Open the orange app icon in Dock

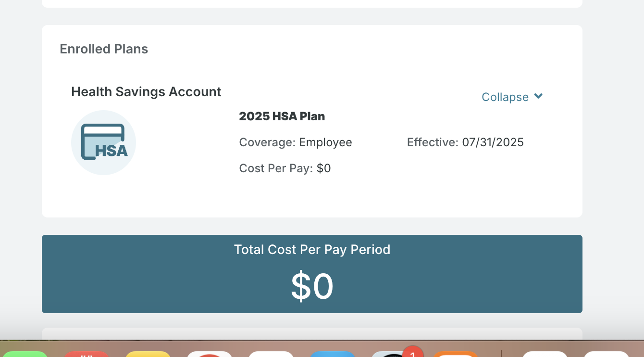pyautogui.click(x=456, y=354)
